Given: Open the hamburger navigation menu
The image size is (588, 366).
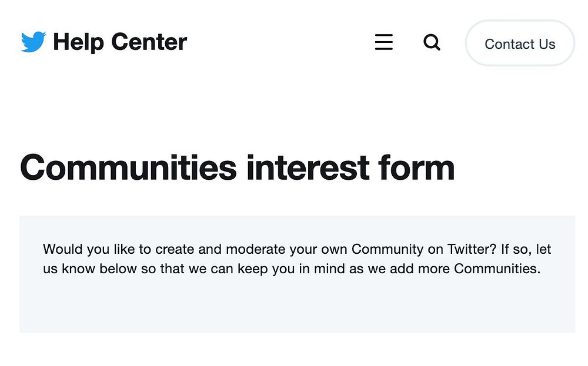Looking at the screenshot, I should pos(383,42).
